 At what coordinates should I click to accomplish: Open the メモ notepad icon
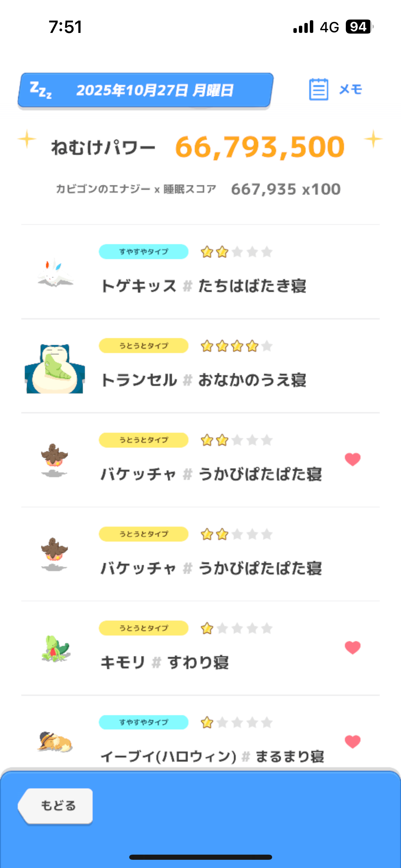point(319,89)
